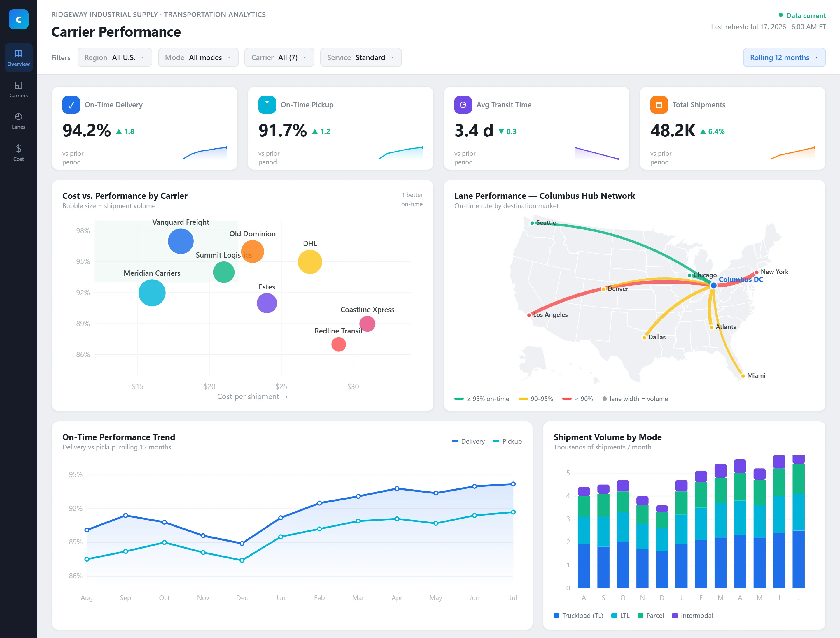Open the Rolling 12 months range selector
The width and height of the screenshot is (840, 638).
784,57
